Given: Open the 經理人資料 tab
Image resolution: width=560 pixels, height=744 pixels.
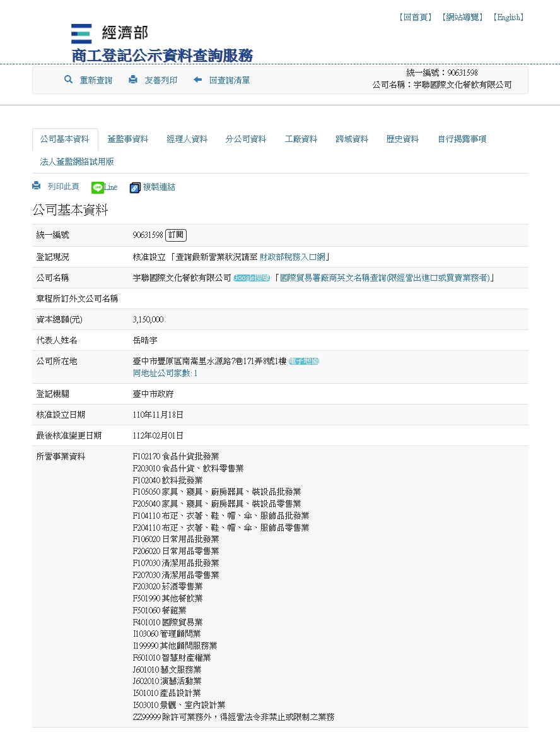Looking at the screenshot, I should point(187,139).
